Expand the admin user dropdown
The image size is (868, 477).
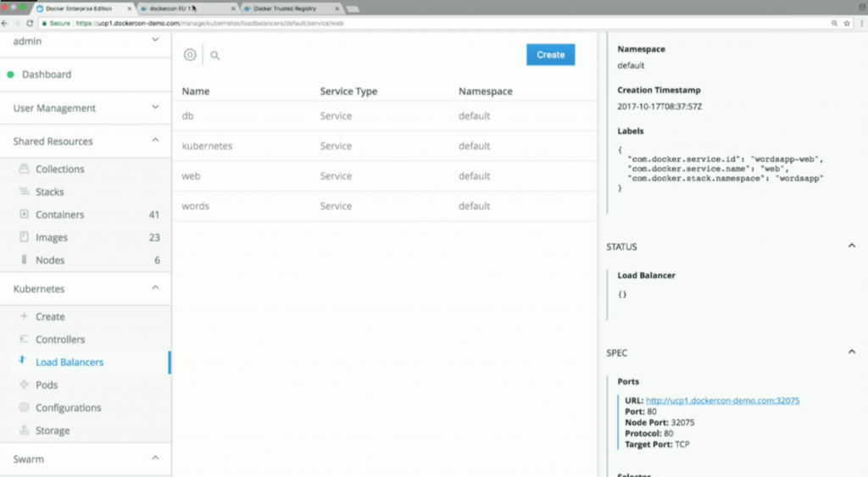(x=155, y=40)
